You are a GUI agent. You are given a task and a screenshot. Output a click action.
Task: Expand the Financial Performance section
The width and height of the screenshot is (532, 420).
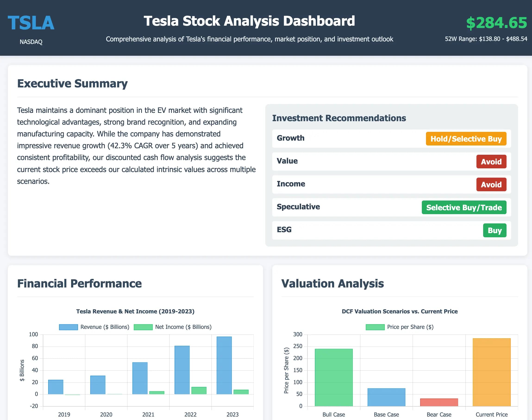[79, 284]
